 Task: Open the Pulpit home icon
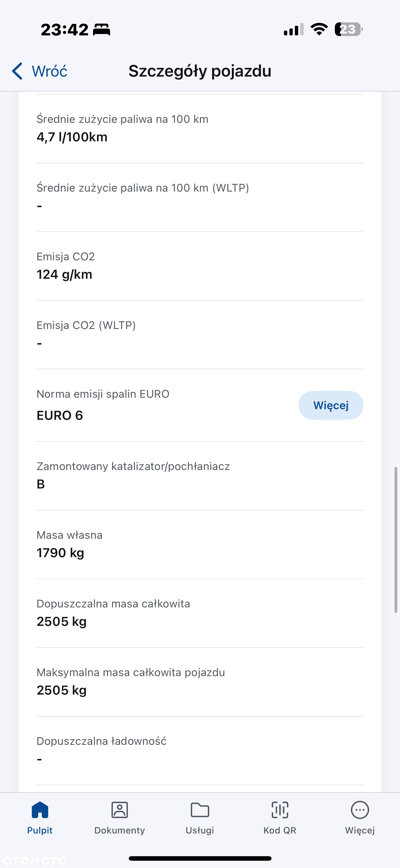40,810
